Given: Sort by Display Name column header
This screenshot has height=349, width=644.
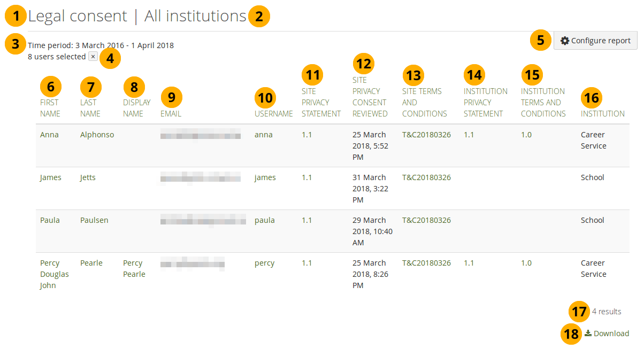Looking at the screenshot, I should click(136, 108).
